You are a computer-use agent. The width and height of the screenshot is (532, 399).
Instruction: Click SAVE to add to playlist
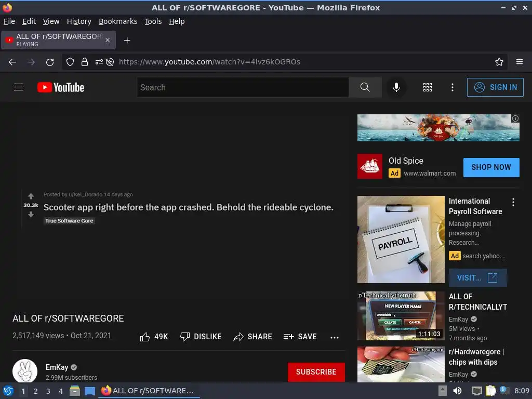tap(300, 337)
